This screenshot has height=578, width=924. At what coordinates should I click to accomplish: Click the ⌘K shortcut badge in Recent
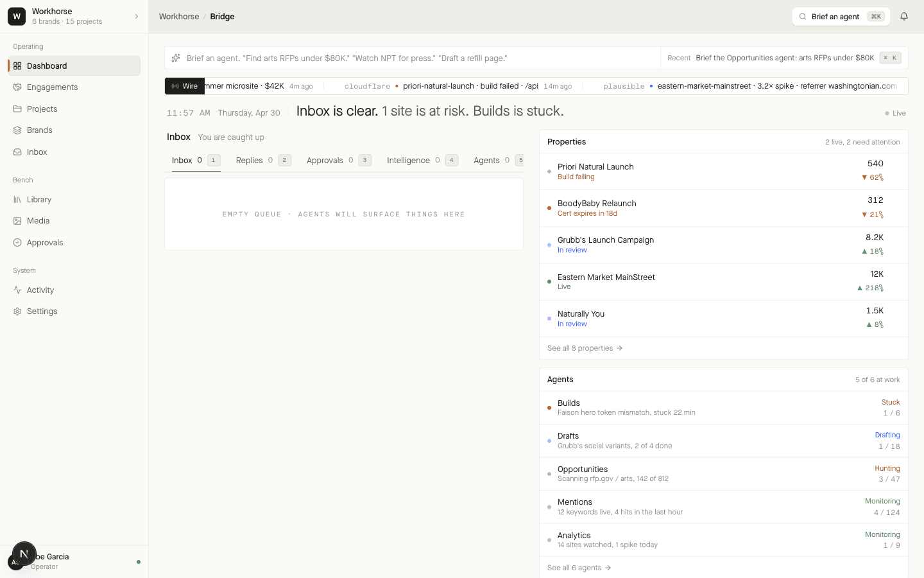click(891, 58)
